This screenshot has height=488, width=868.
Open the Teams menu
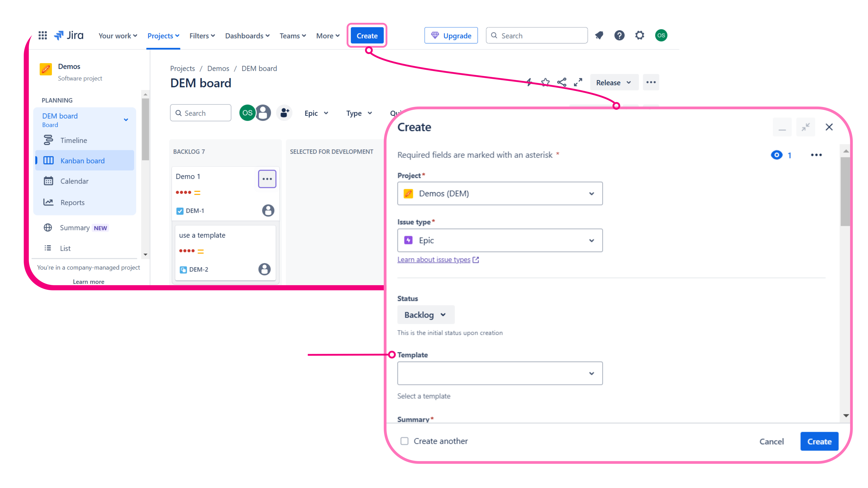point(292,36)
